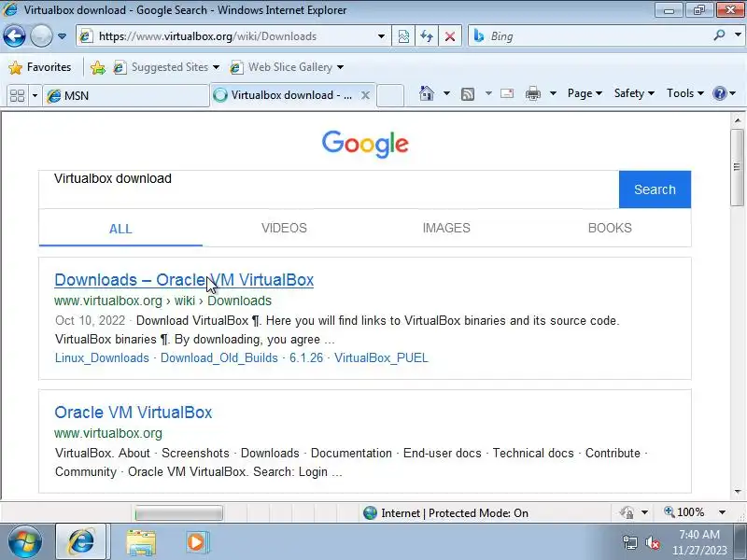The width and height of the screenshot is (747, 560).
Task: Open the 6.1.26 sublink
Action: (306, 358)
